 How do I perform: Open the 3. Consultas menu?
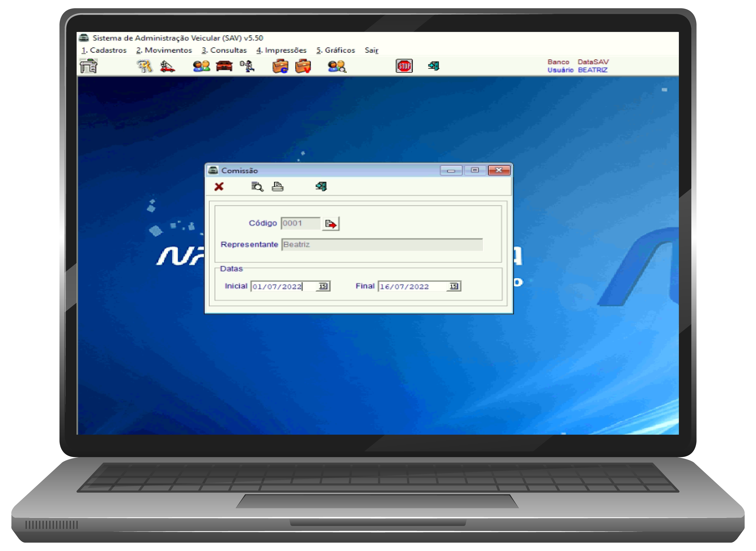click(x=224, y=50)
